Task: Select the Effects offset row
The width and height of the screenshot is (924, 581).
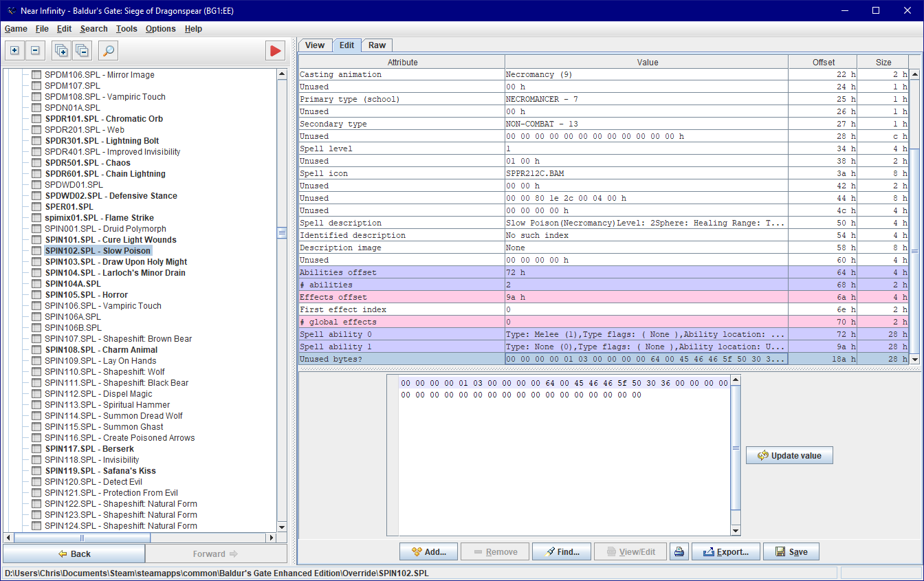Action: click(x=604, y=297)
